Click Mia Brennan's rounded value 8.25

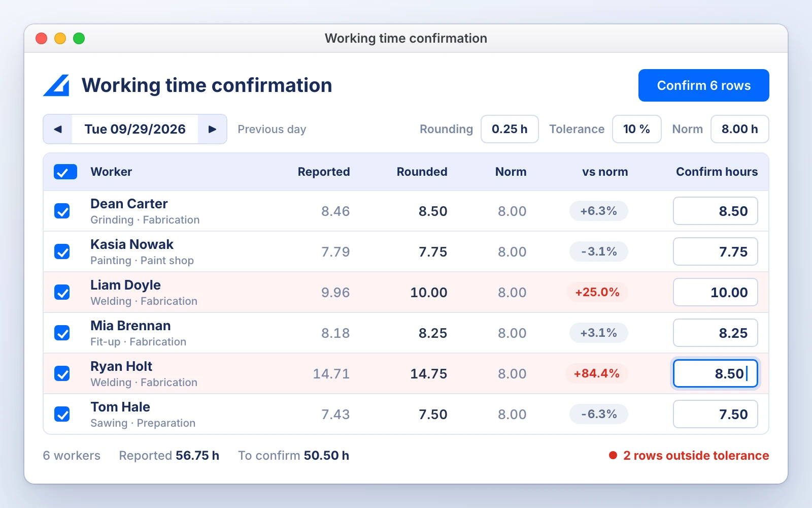[x=433, y=333]
